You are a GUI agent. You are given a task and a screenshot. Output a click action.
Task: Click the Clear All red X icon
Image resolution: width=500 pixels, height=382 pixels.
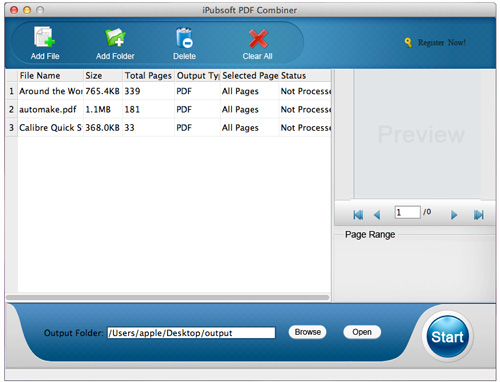[258, 39]
